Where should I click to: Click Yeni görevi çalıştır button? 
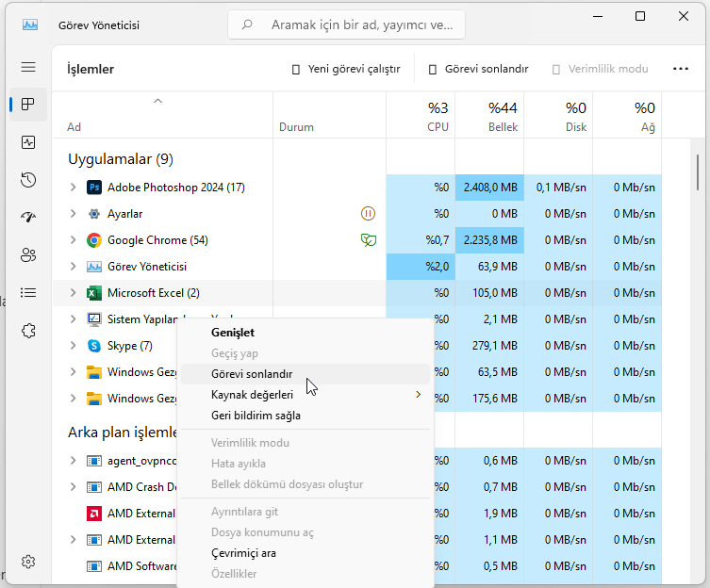click(346, 69)
